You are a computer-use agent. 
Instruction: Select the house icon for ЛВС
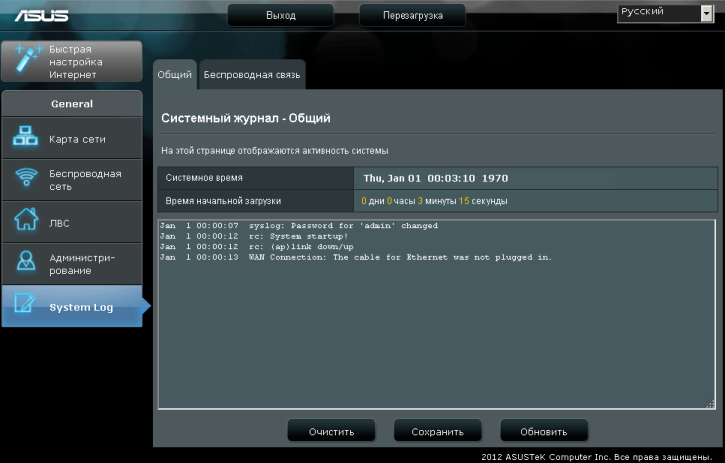point(25,222)
